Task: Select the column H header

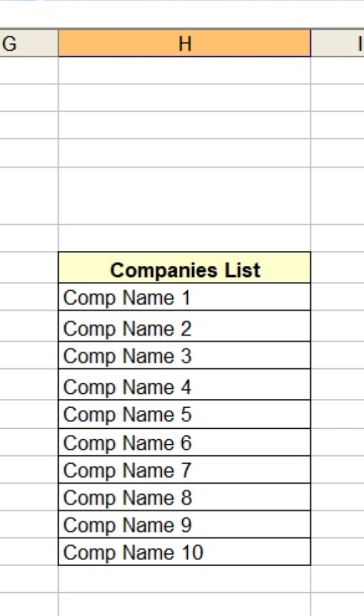Action: point(184,43)
